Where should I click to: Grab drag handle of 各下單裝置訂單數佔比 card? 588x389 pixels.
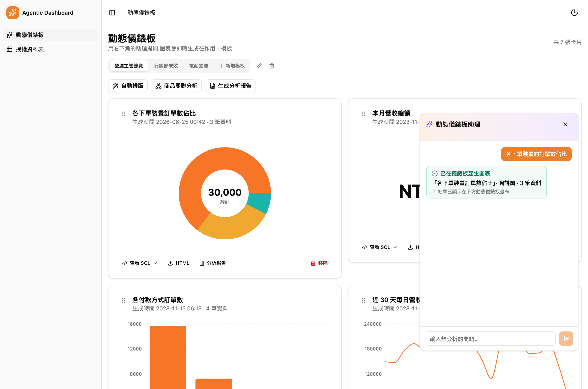[x=123, y=114]
